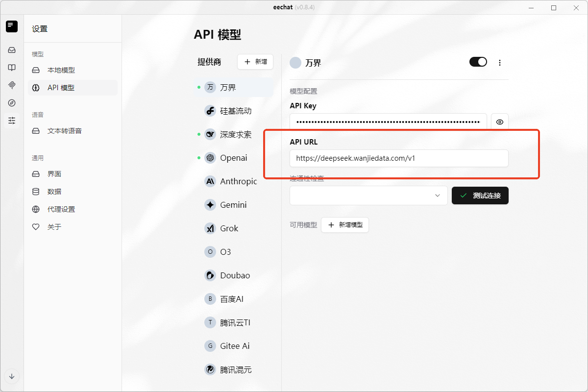588x392 pixels.
Task: Close the eechat window
Action: pos(576,7)
